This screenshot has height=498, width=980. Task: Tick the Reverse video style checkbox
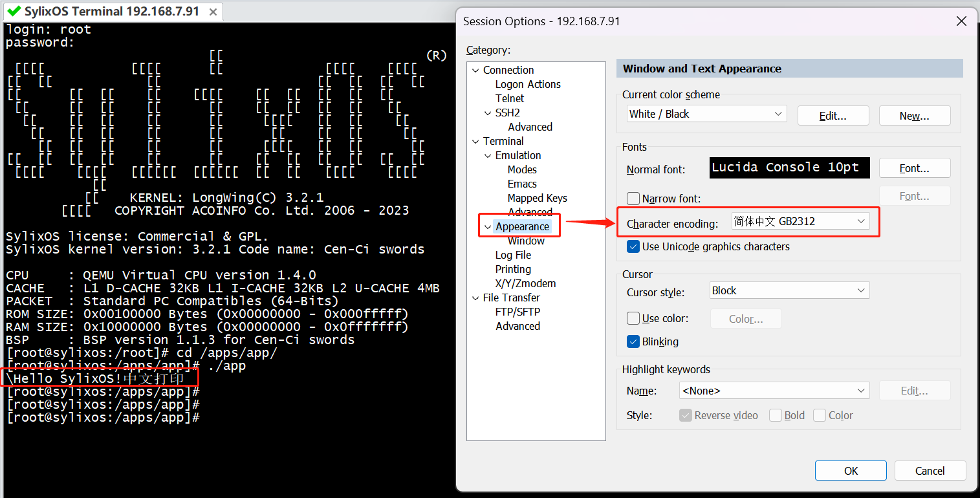[x=686, y=415]
